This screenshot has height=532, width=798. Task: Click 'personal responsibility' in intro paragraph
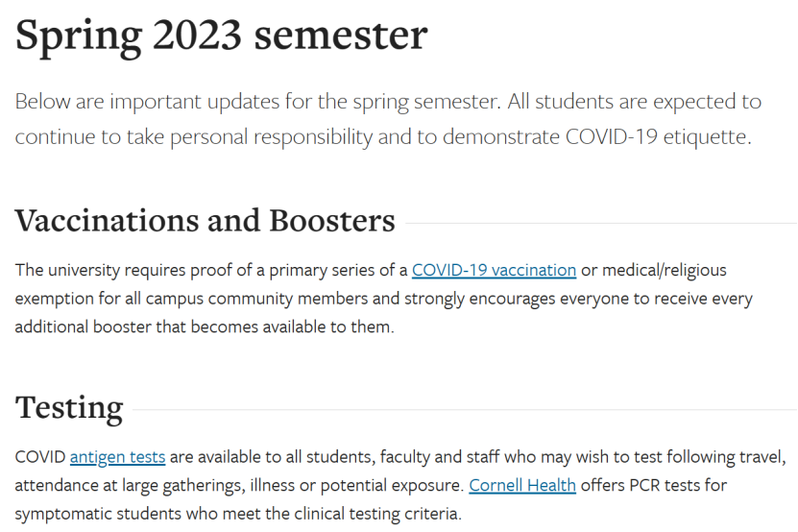[271, 137]
